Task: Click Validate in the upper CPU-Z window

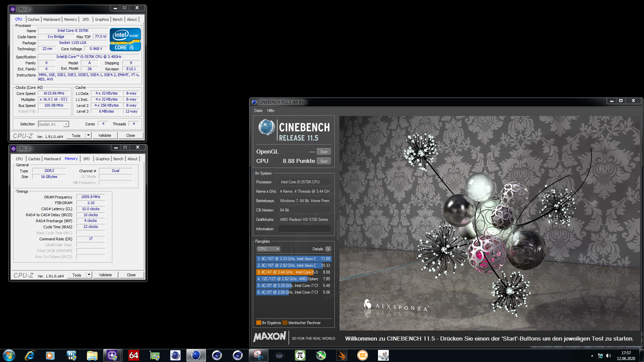Action: pos(105,135)
